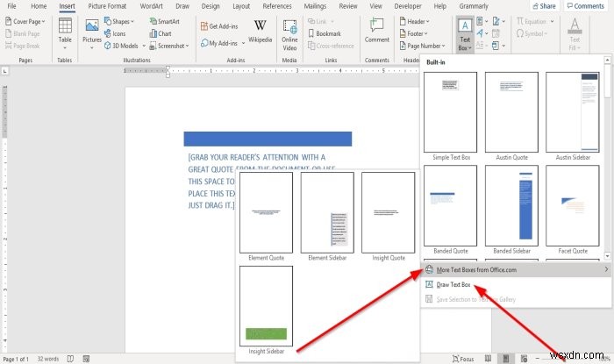This screenshot has height=364, width=614.
Task: Open the WordArt tab
Action: tap(151, 6)
